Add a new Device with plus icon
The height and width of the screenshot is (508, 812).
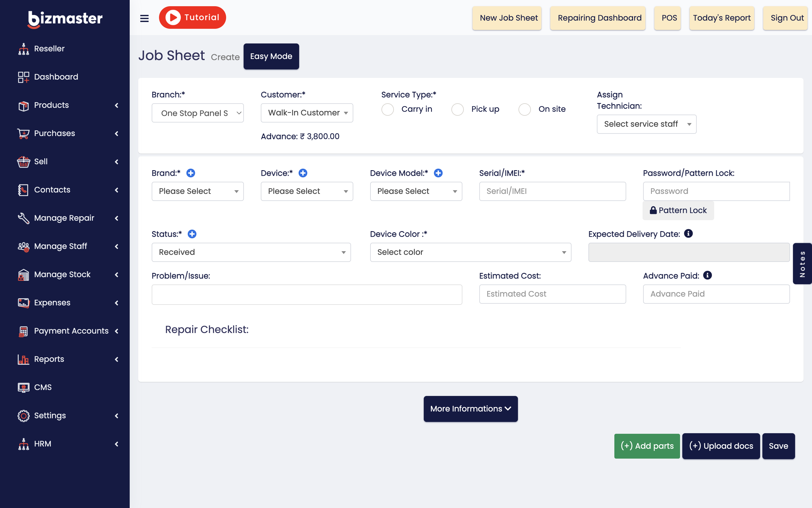tap(303, 173)
